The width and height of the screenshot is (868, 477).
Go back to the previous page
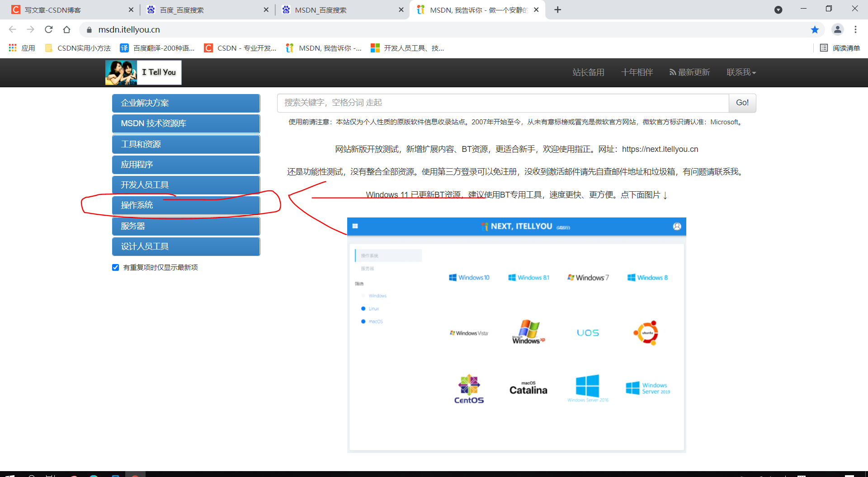point(13,29)
